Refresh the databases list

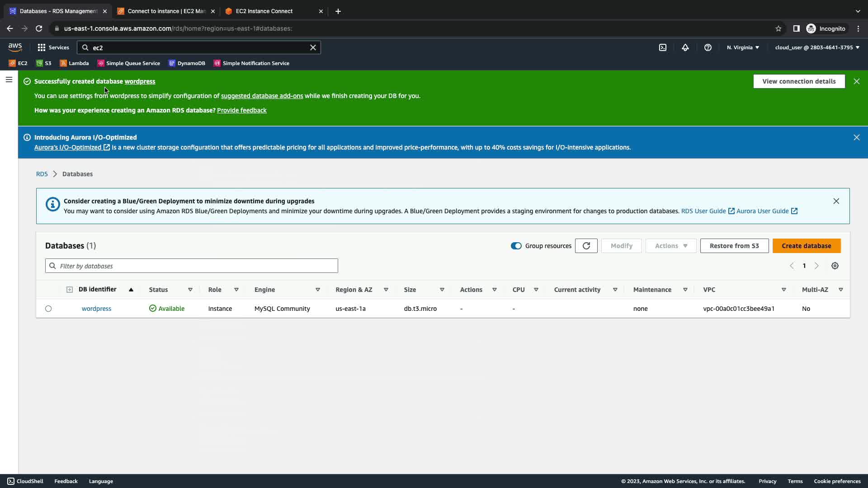(586, 246)
